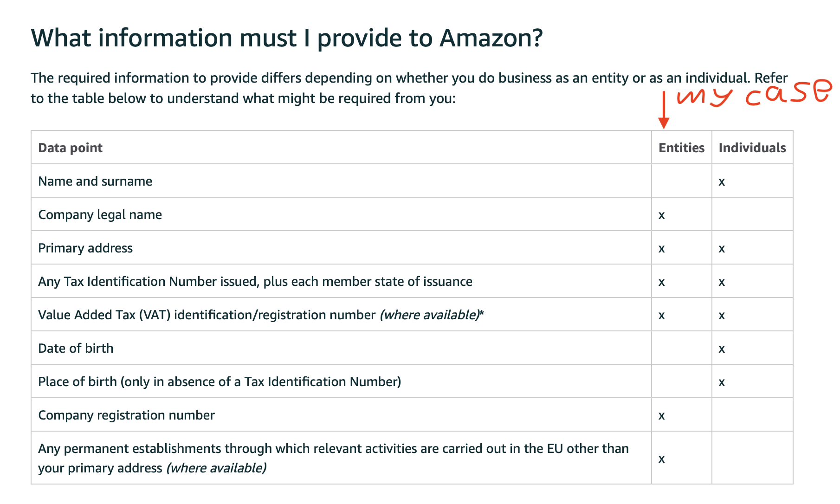This screenshot has height=504, width=840.
Task: Click the Individuals x for Date of birth
Action: pos(721,349)
